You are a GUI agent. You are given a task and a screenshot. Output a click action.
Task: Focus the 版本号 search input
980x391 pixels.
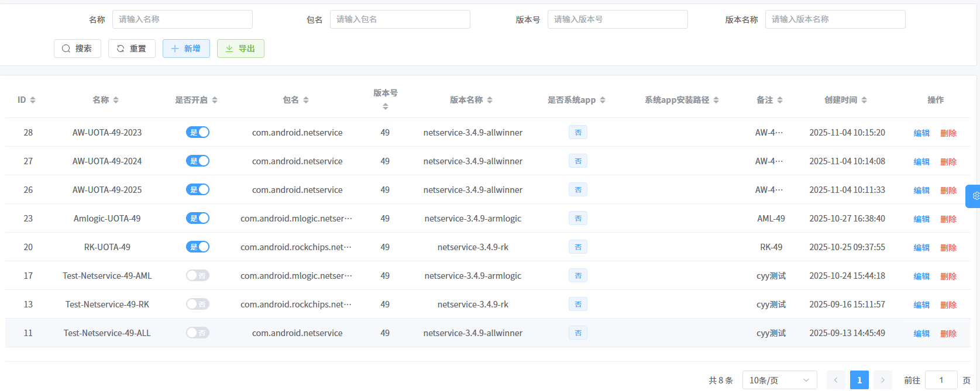pyautogui.click(x=618, y=19)
